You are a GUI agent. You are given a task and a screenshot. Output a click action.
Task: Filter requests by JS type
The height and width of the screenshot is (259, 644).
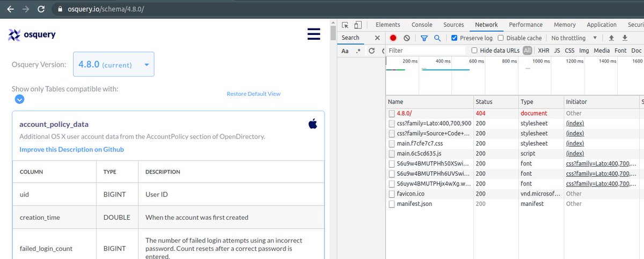(557, 51)
